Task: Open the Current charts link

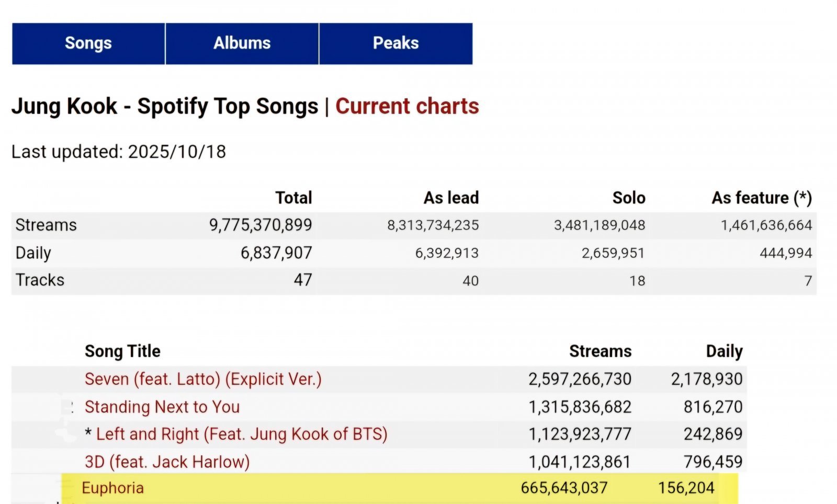Action: 407,106
